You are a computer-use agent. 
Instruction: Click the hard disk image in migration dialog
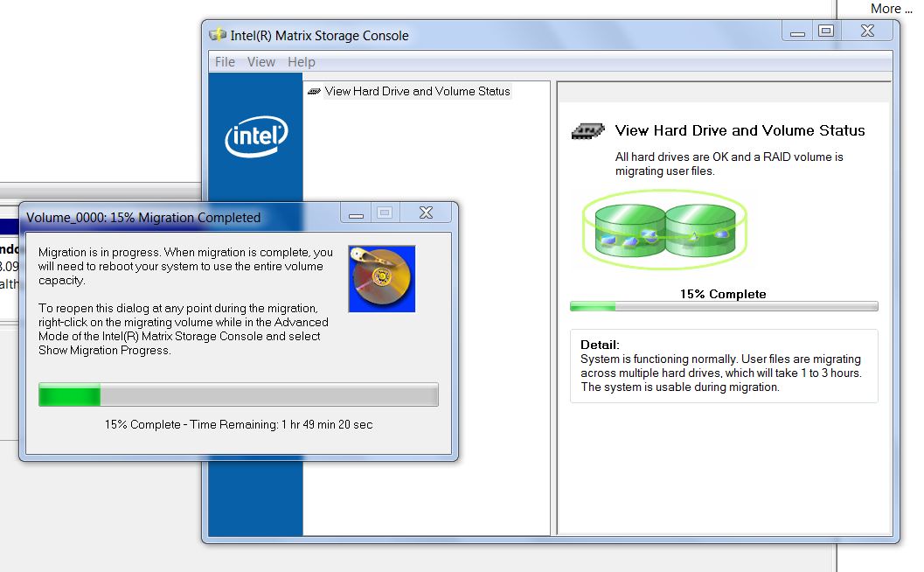click(382, 279)
